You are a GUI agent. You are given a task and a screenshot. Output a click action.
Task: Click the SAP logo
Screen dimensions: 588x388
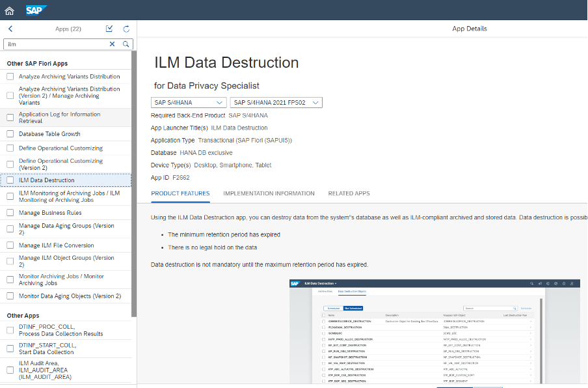point(36,10)
